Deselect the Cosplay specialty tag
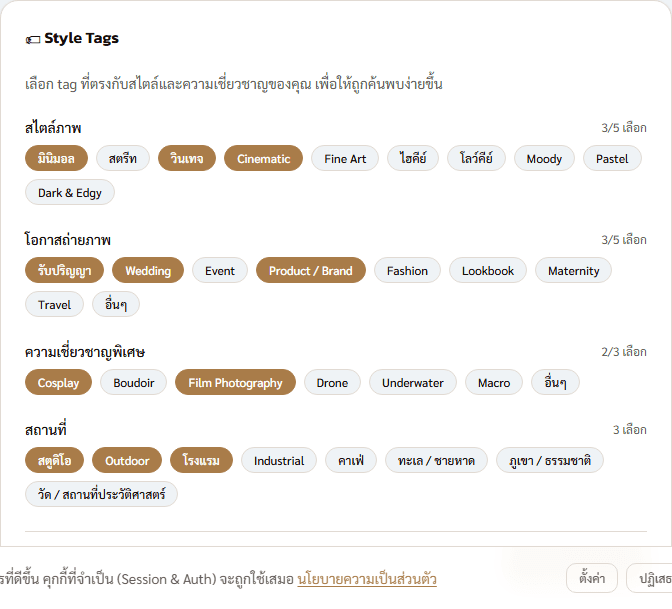 [58, 382]
